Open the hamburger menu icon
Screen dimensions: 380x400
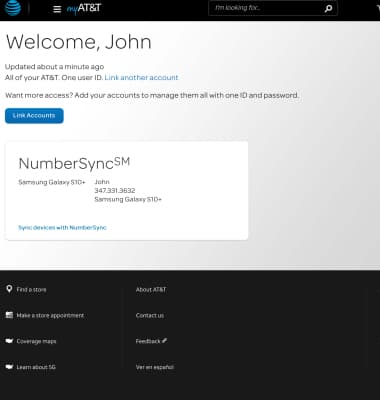(57, 9)
